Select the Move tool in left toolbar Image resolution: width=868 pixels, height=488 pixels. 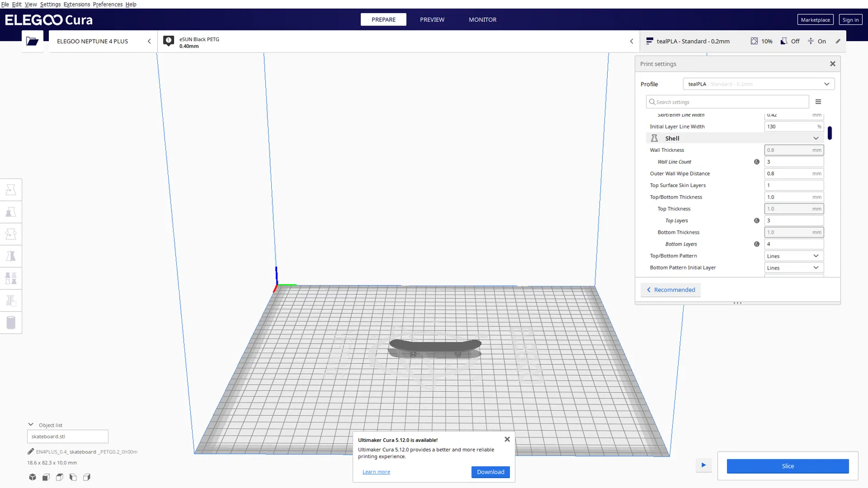[11, 190]
